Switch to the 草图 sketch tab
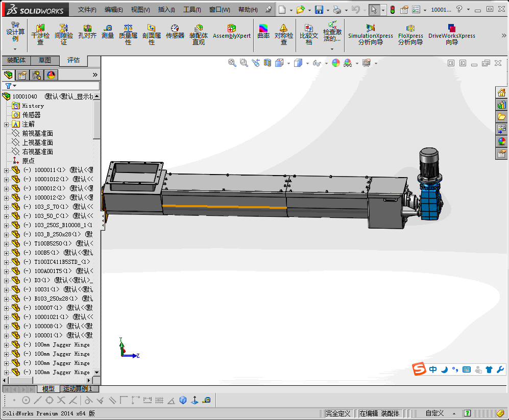The height and width of the screenshot is (420, 509). (x=45, y=60)
